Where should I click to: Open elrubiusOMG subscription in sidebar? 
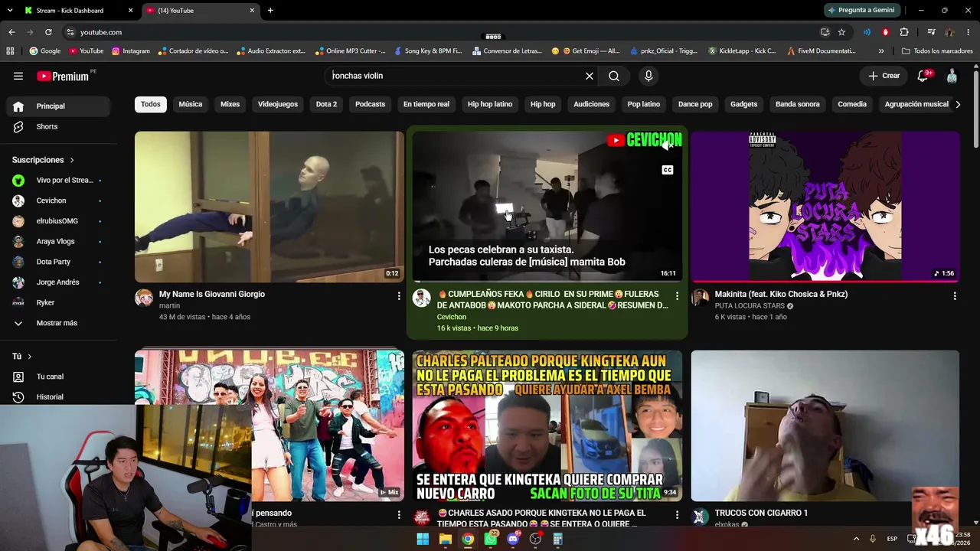click(58, 221)
